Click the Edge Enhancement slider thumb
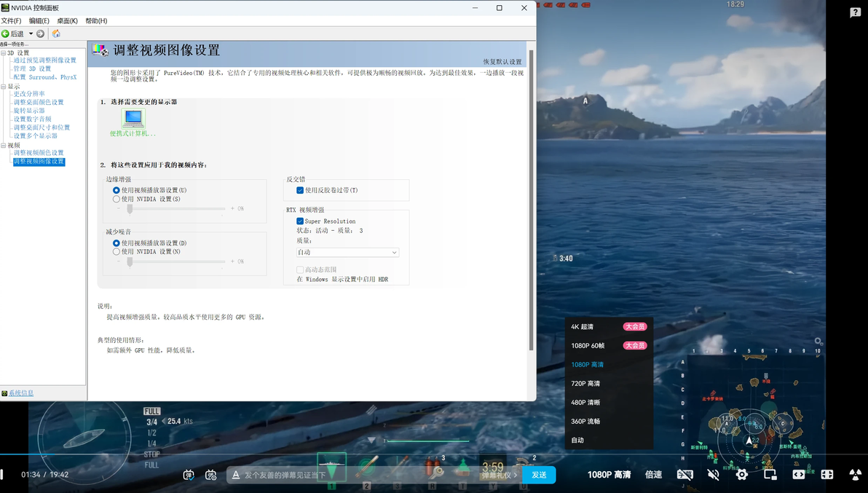 pyautogui.click(x=130, y=208)
